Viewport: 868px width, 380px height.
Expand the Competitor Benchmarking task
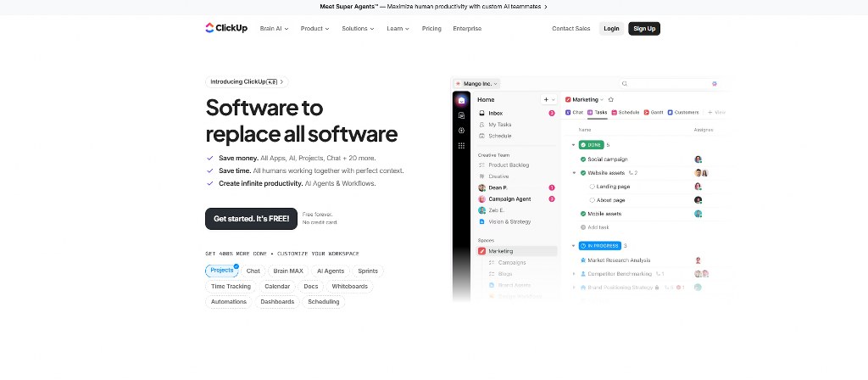[574, 274]
